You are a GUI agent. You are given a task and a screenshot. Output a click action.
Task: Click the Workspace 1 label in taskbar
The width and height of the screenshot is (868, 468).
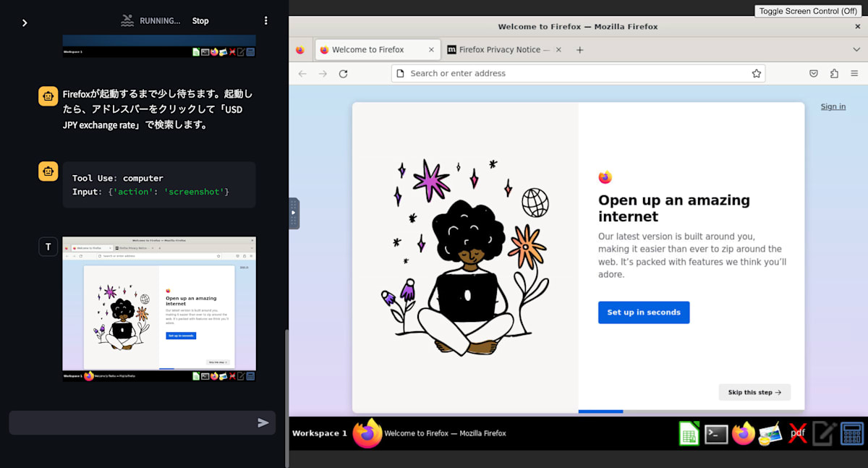click(x=320, y=433)
